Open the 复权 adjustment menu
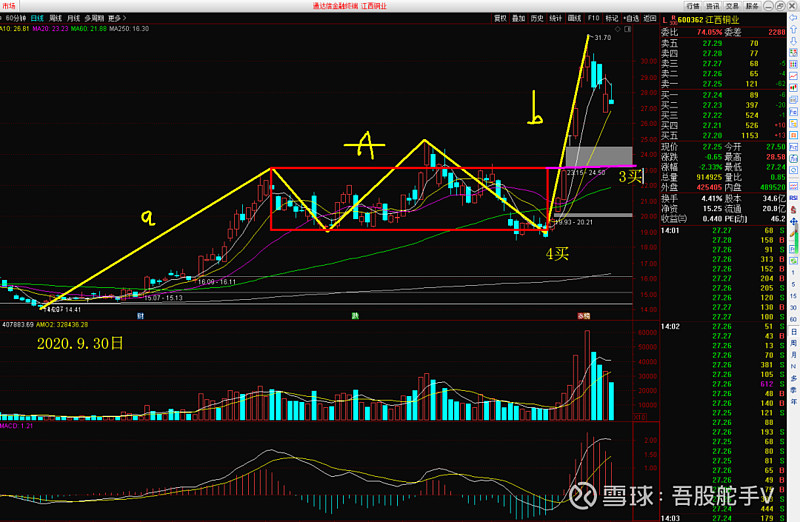This screenshot has width=800, height=522. 500,18
